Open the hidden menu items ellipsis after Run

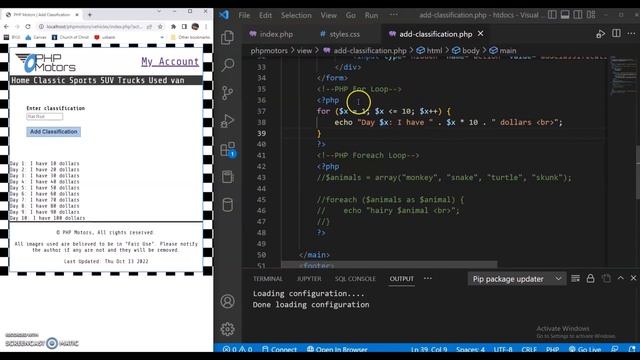(393, 15)
